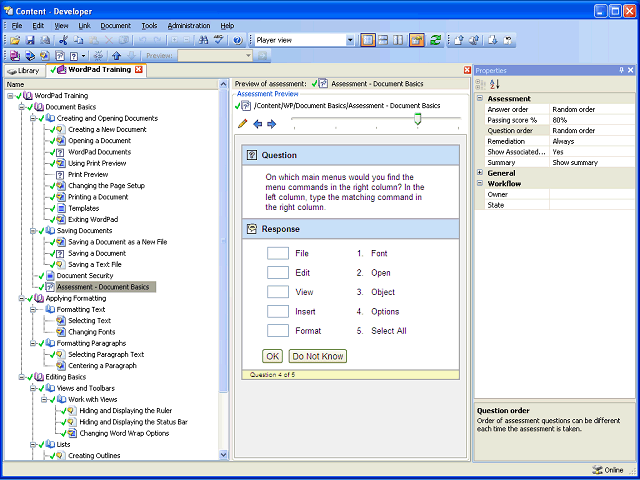The height and width of the screenshot is (480, 640).
Task: Click the Link Question icon with question mark
Action: click(x=74, y=55)
